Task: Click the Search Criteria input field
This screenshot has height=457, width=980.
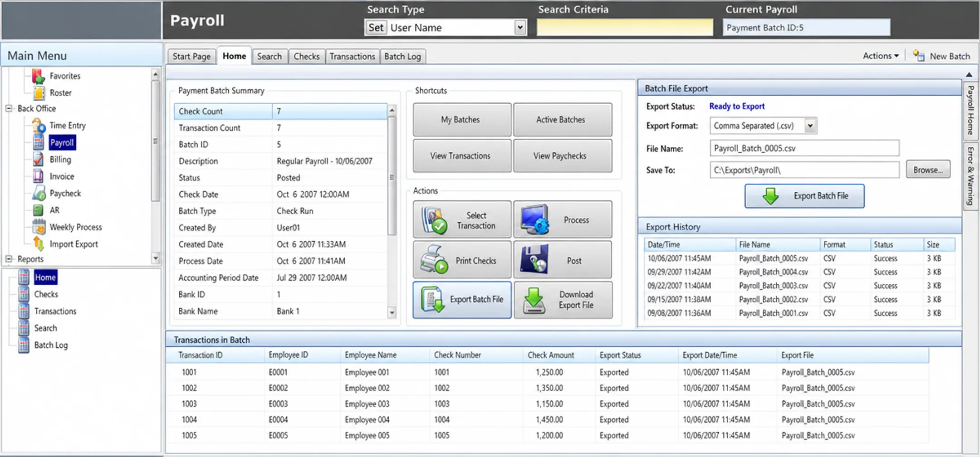Action: tap(625, 27)
